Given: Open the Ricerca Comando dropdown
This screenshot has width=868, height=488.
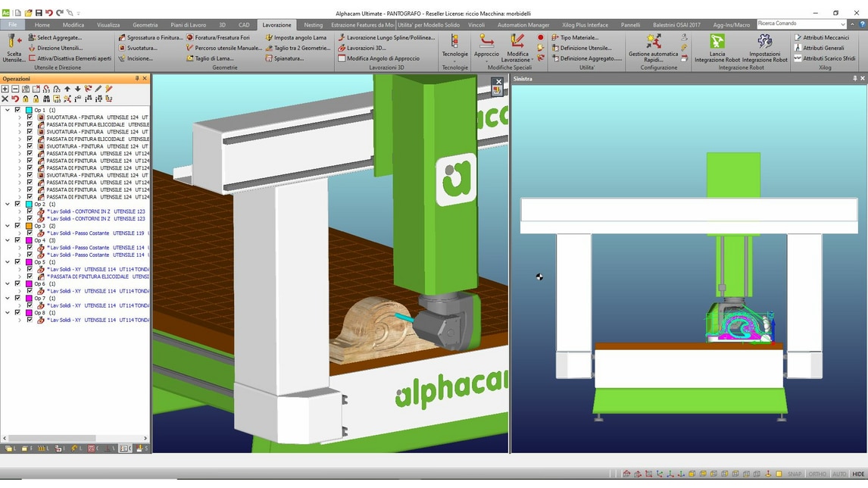Looking at the screenshot, I should pyautogui.click(x=845, y=23).
